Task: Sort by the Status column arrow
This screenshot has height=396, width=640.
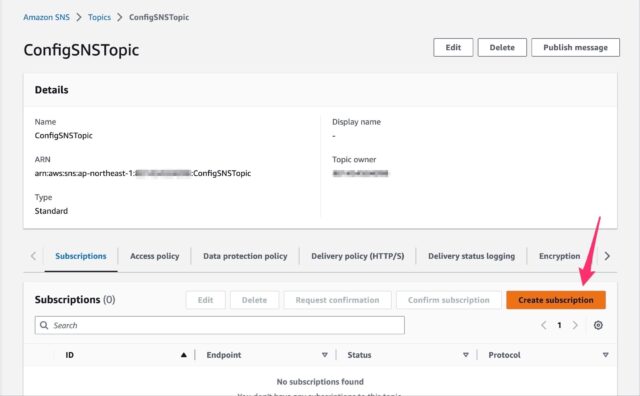Action: (x=465, y=355)
